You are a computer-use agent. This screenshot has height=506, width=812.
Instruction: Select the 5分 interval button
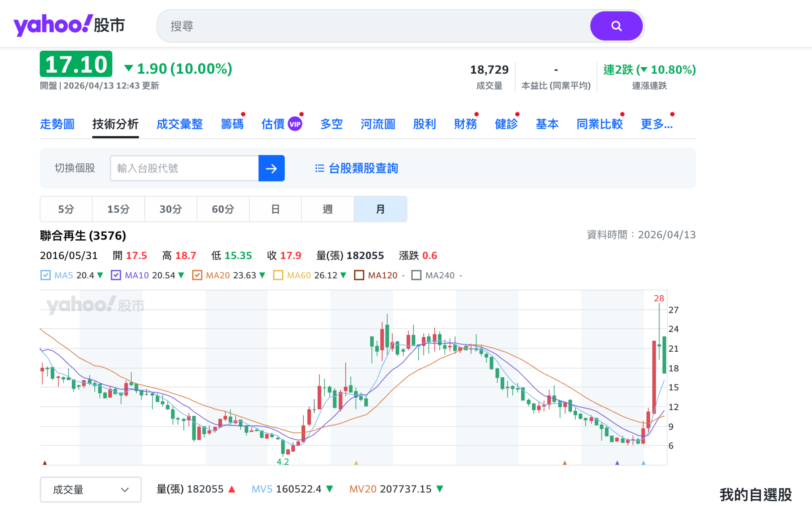click(x=66, y=209)
